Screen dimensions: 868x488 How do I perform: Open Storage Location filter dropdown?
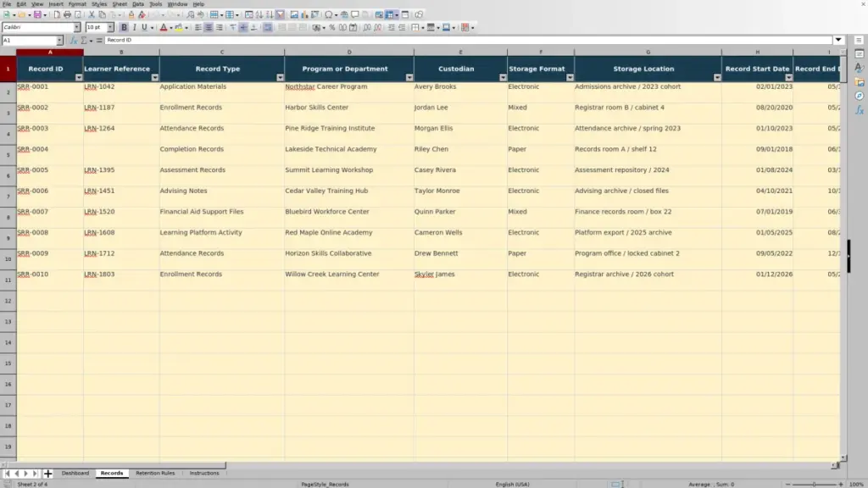[x=717, y=77]
